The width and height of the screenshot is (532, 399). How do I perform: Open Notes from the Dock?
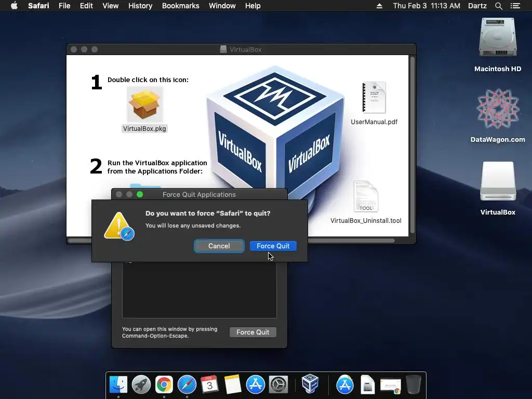point(232,384)
